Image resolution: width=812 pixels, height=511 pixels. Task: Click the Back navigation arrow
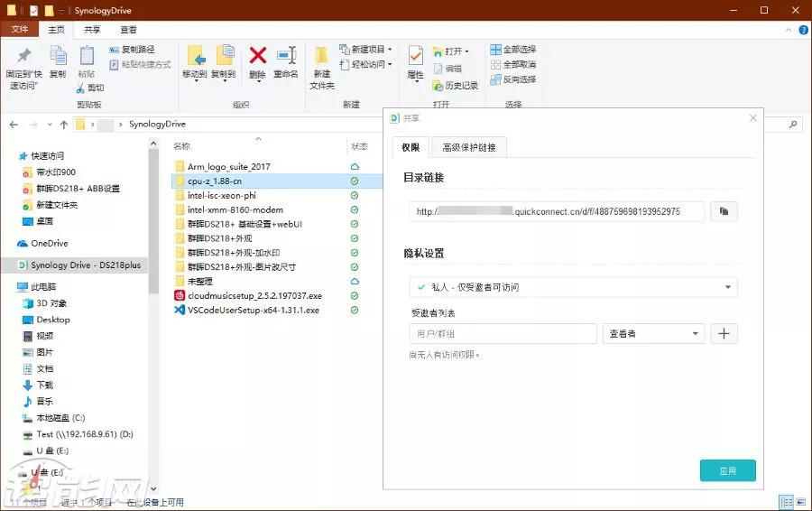(14, 125)
